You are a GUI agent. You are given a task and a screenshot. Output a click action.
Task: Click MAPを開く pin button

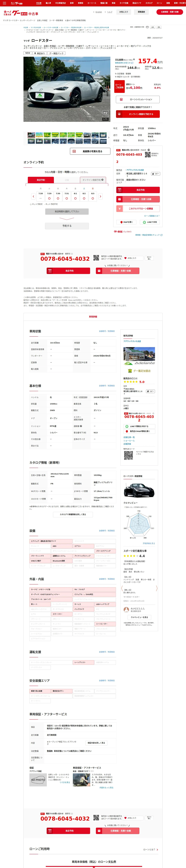pyautogui.click(x=127, y=222)
